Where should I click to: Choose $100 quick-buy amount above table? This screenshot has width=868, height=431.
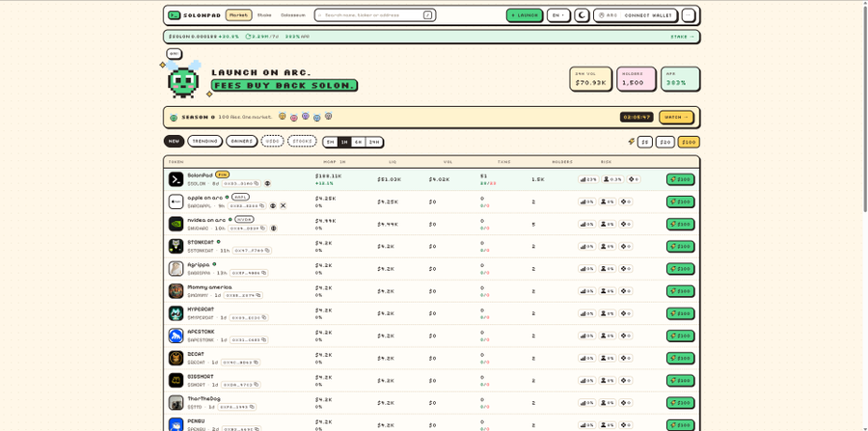[689, 142]
